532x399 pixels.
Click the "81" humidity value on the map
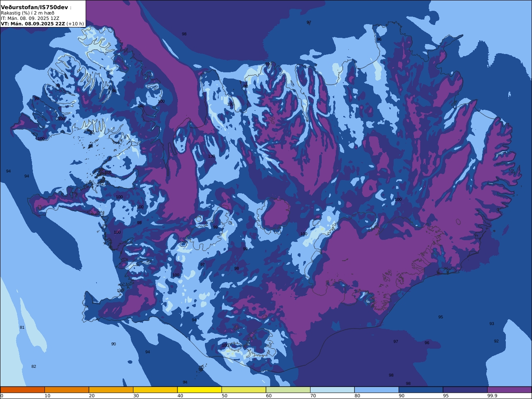pos(22,328)
